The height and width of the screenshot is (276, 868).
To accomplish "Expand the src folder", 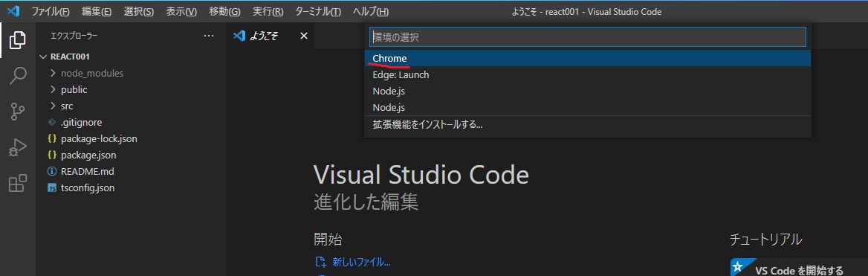I will coord(54,106).
